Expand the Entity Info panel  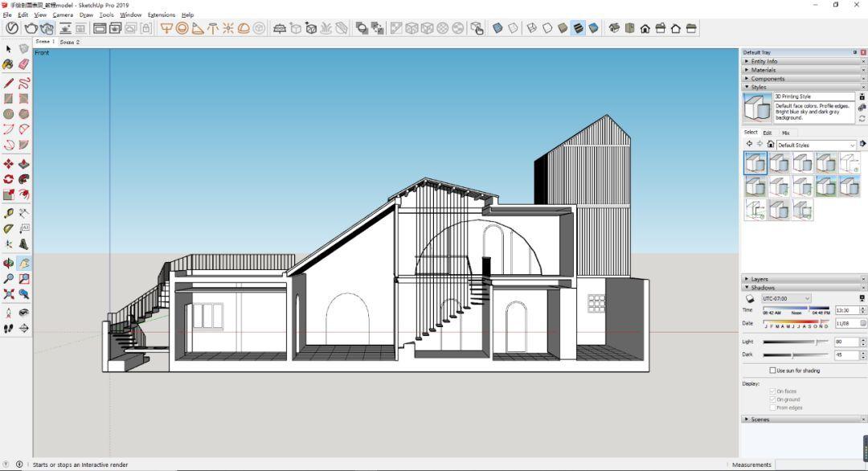tap(803, 61)
